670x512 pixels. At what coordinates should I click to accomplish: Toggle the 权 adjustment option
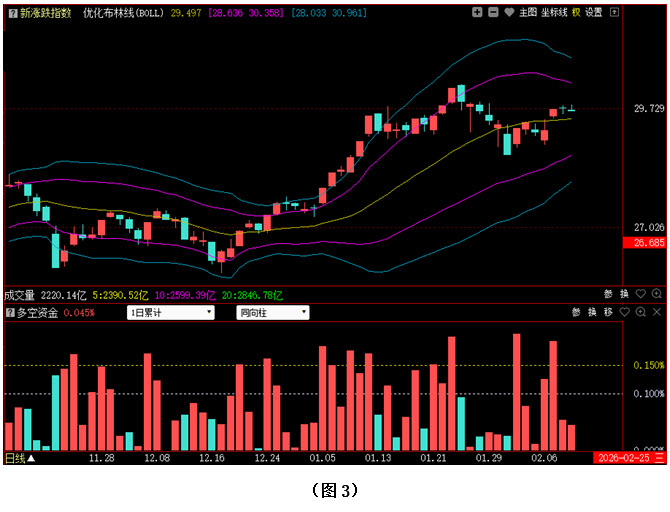click(x=576, y=12)
